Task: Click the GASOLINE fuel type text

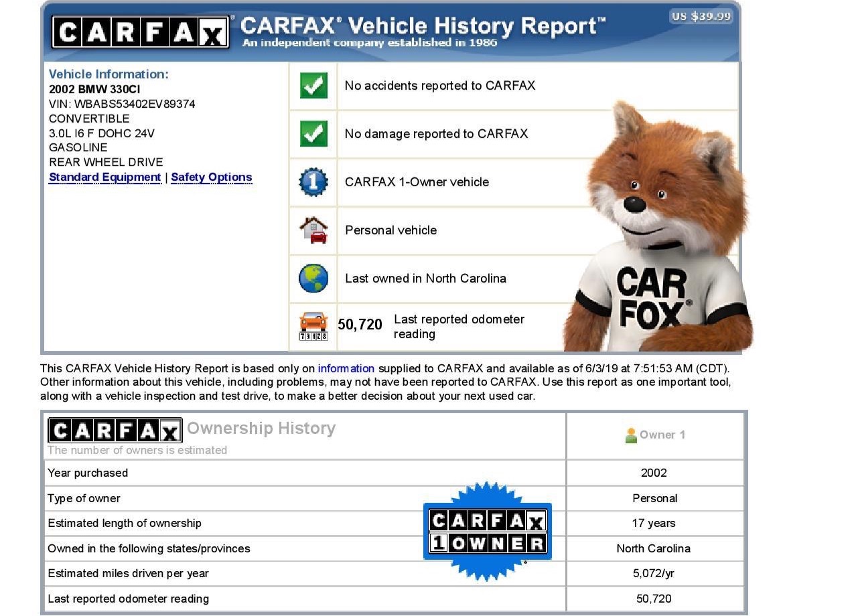Action: pyautogui.click(x=78, y=147)
